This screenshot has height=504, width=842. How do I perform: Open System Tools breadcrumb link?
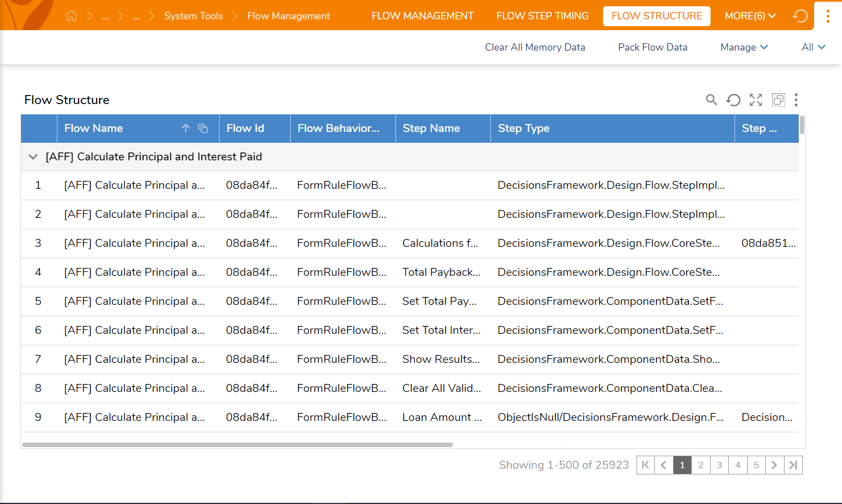coord(193,16)
